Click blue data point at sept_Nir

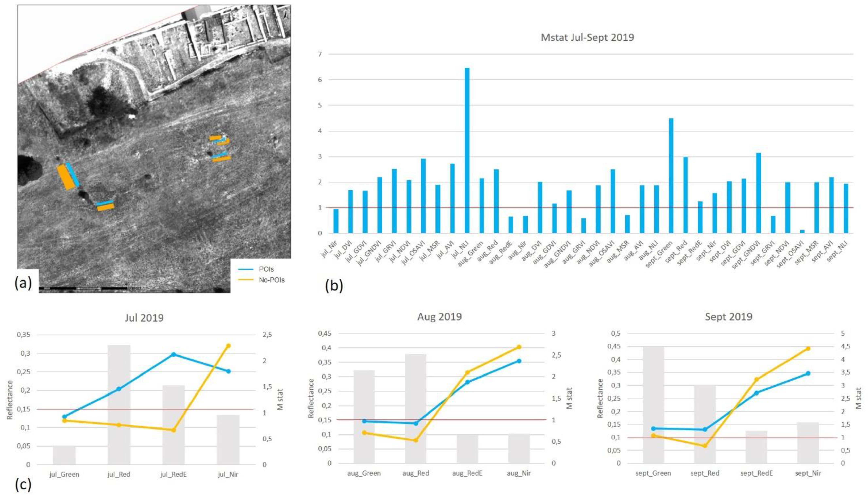pyautogui.click(x=808, y=373)
